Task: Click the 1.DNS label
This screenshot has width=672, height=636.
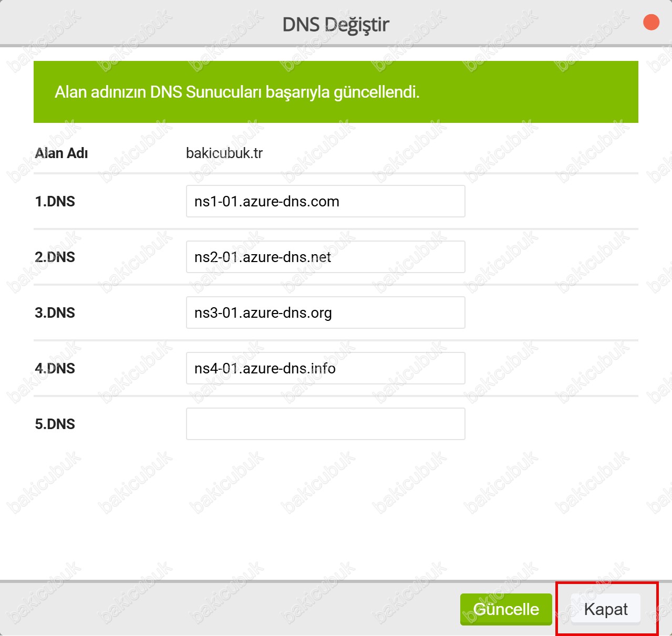Action: tap(55, 202)
